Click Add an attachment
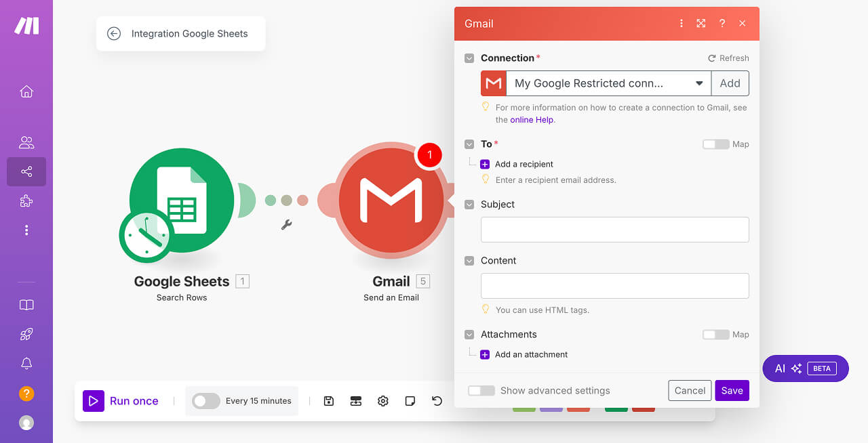868x443 pixels. point(524,355)
